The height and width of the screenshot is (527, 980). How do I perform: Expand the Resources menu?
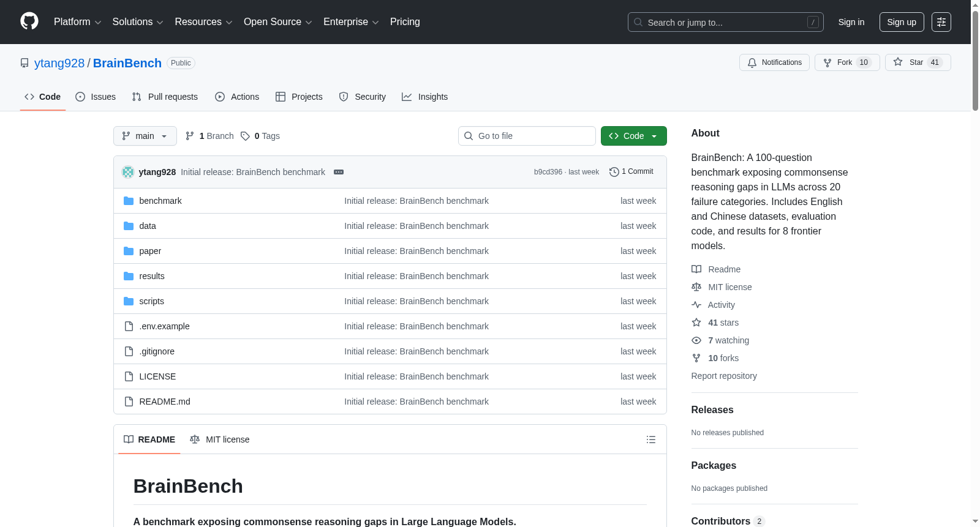(203, 22)
